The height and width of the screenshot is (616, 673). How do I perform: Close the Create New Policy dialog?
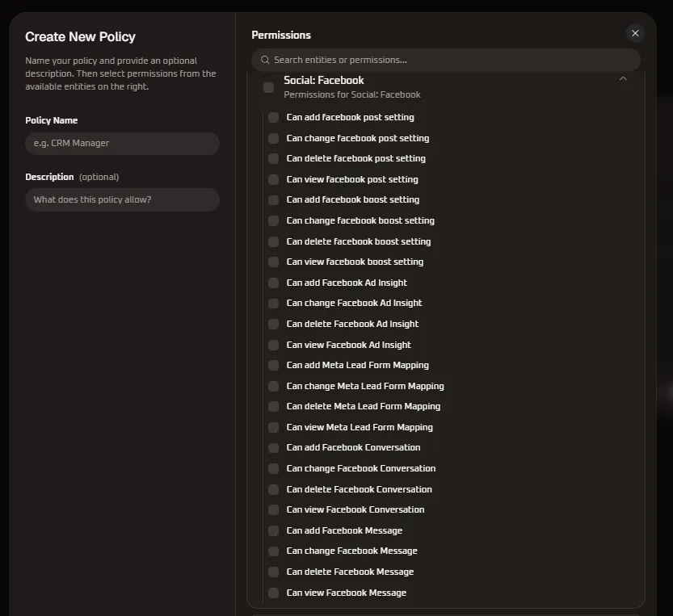point(635,33)
